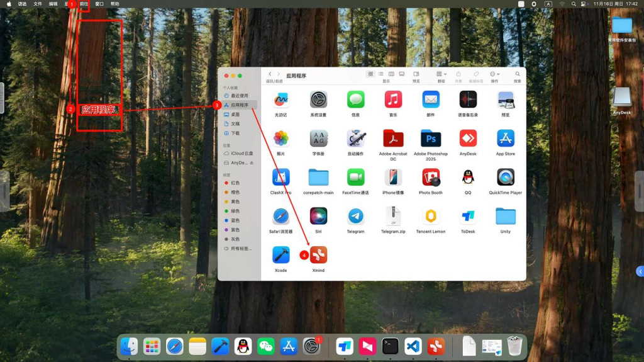Select the iPhone镜像 app icon
This screenshot has height=362, width=644.
pyautogui.click(x=393, y=178)
